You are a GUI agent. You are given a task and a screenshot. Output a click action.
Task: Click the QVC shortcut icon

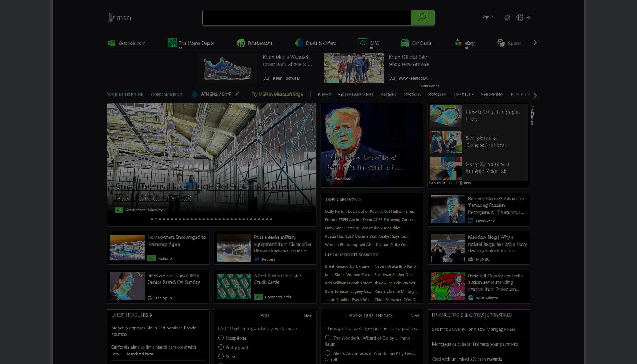pyautogui.click(x=362, y=43)
